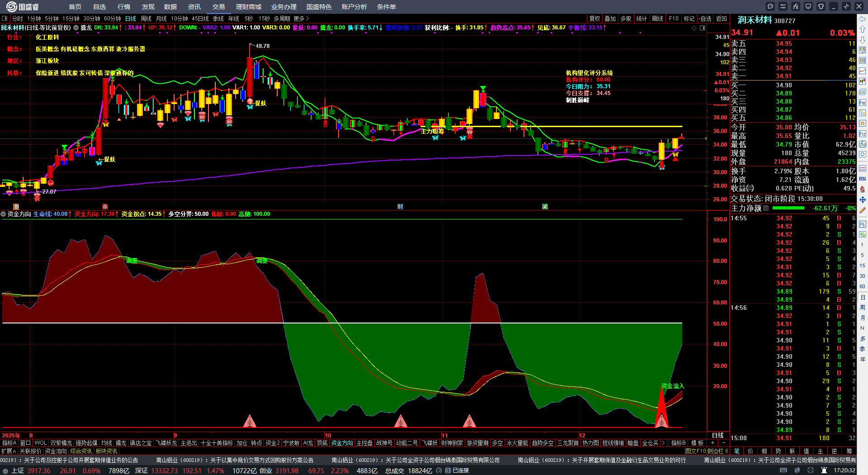Open the 指标B indicator dropdown

[678, 443]
